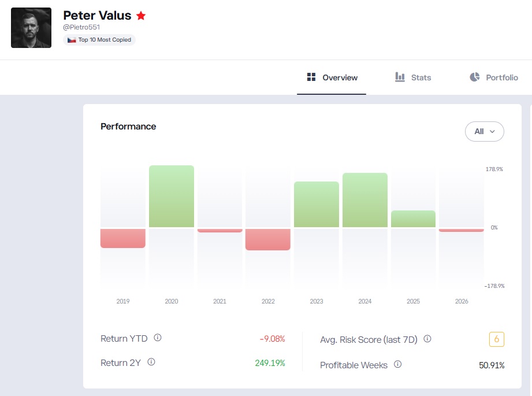Switch to the Stats tab
The image size is (532, 396).
tap(413, 77)
